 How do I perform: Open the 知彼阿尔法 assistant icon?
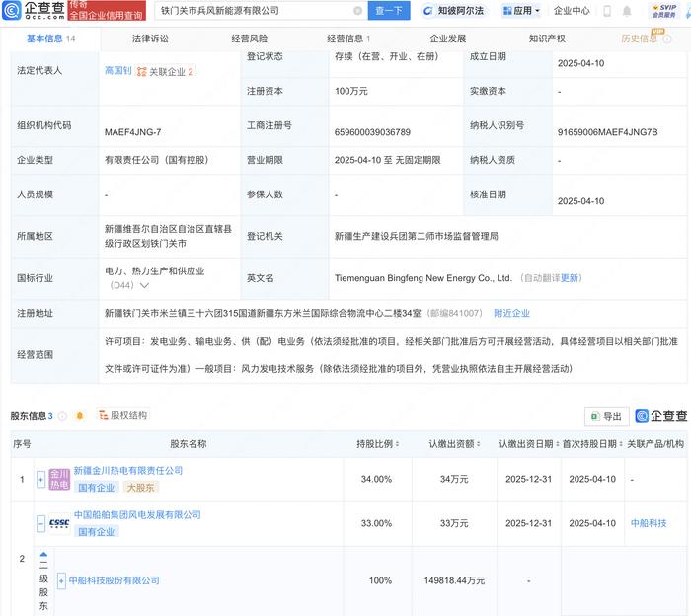pyautogui.click(x=427, y=11)
